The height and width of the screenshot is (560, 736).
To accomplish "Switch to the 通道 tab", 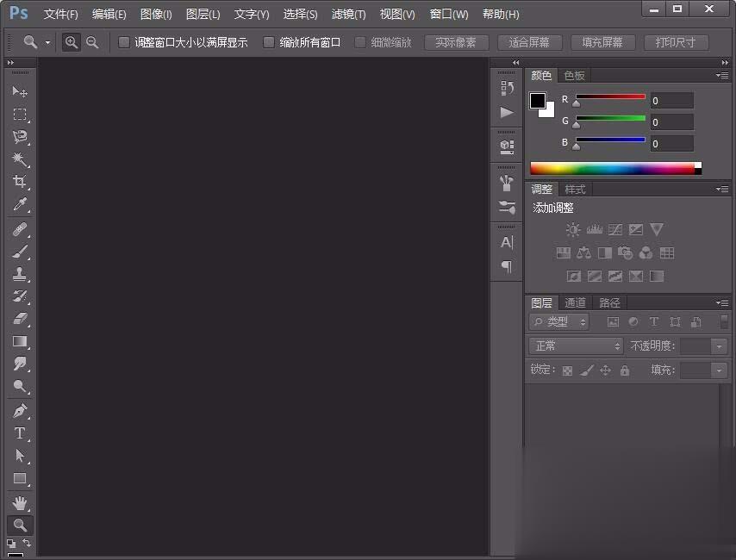I will [575, 302].
